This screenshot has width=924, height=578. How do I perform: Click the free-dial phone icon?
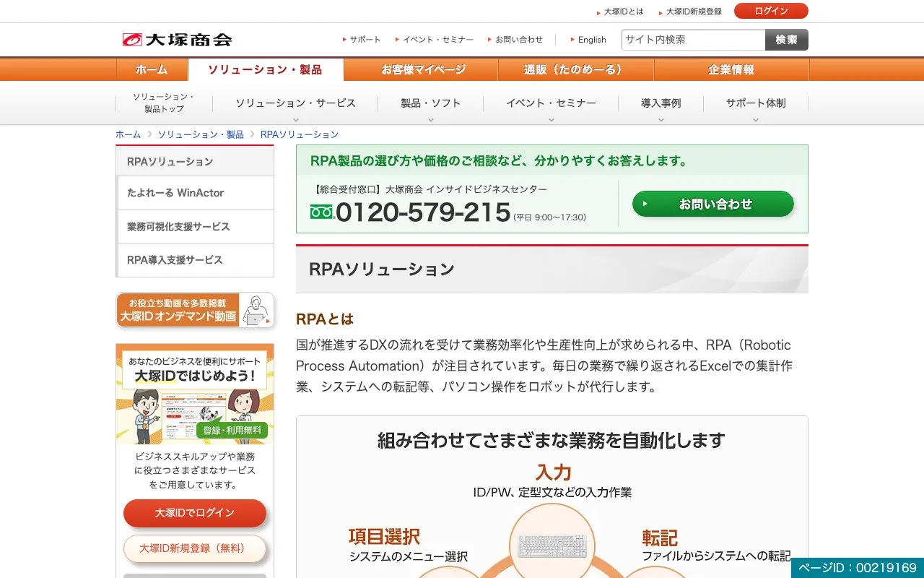click(322, 212)
